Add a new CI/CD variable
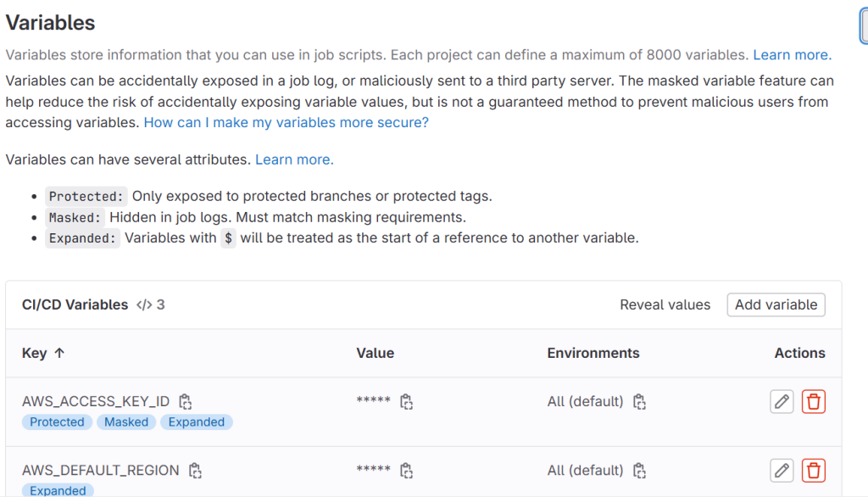The height and width of the screenshot is (497, 868). pyautogui.click(x=776, y=304)
